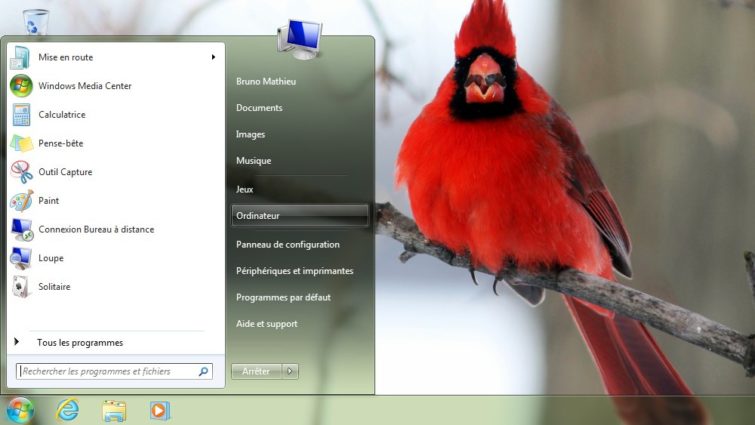
Task: Open Programmes par défaut
Action: pos(283,297)
